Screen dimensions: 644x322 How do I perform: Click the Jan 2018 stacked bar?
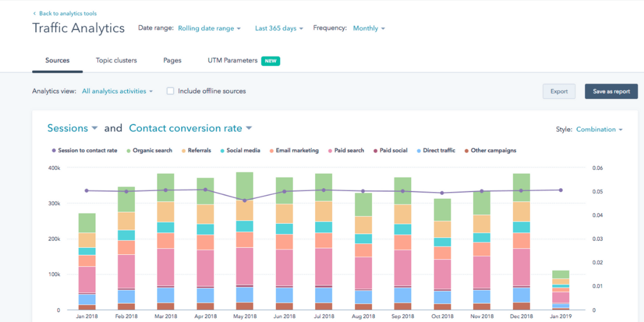click(87, 262)
